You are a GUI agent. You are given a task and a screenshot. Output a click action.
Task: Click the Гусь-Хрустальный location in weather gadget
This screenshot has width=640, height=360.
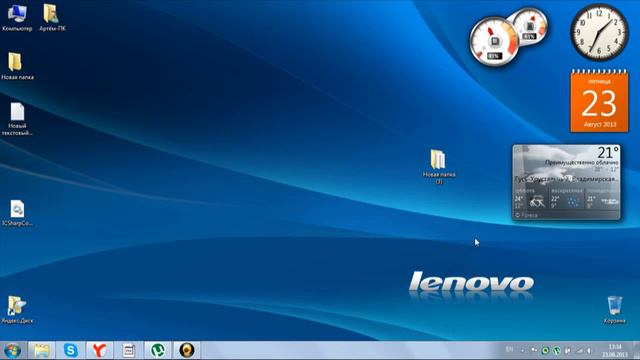tap(567, 179)
